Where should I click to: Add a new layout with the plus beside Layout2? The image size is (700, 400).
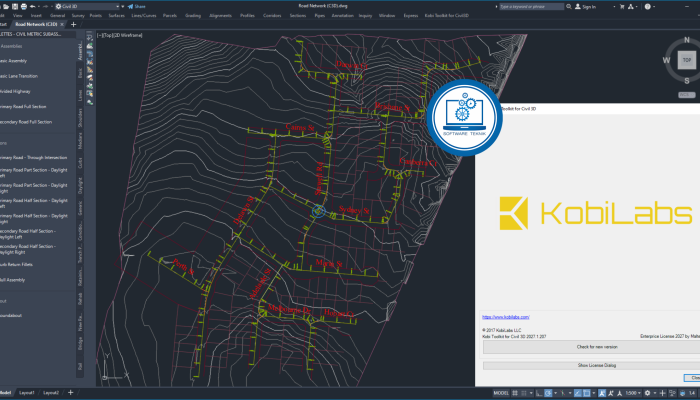click(x=70, y=392)
